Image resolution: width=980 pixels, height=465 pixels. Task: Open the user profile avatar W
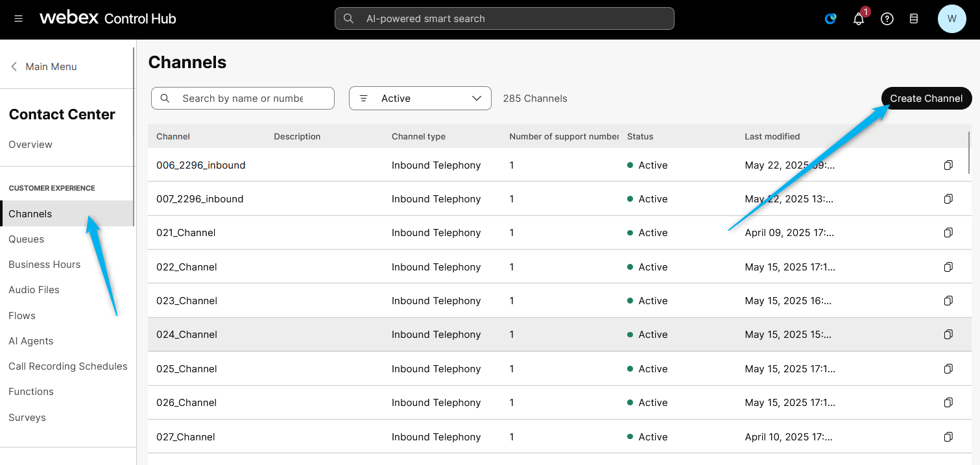951,19
